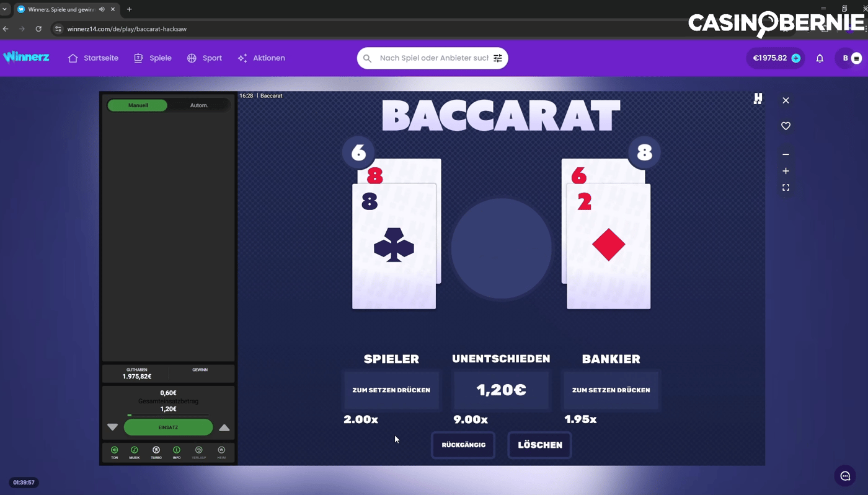Open the search filter sliders icon
This screenshot has width=868, height=495.
498,58
